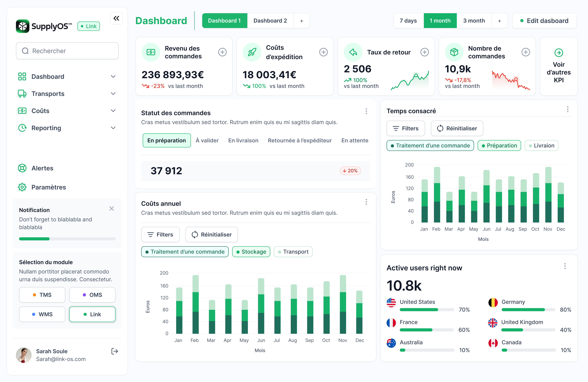Dismiss the Notification card
Image resolution: width=588 pixels, height=382 pixels.
coord(112,209)
